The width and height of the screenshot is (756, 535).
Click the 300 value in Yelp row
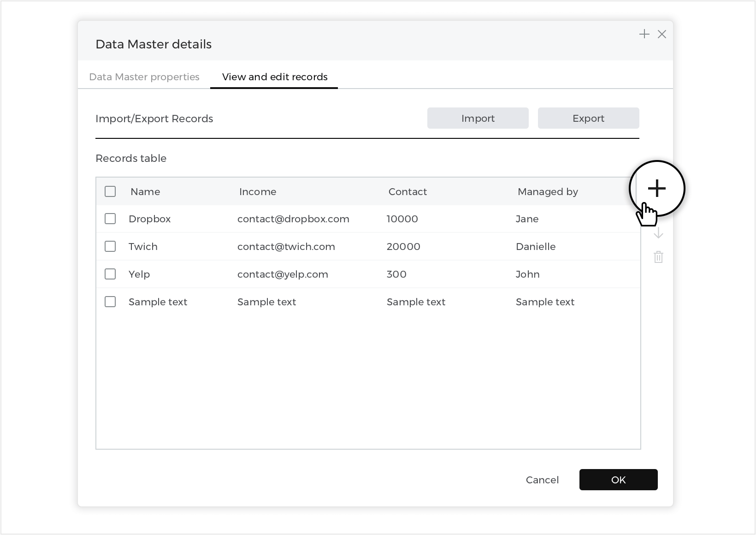click(x=396, y=274)
